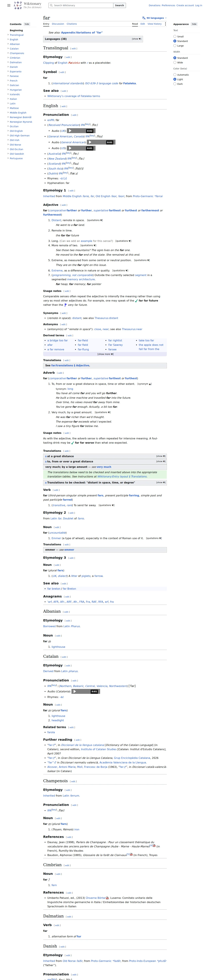Play the UK audio pronunciation

click(70, 131)
